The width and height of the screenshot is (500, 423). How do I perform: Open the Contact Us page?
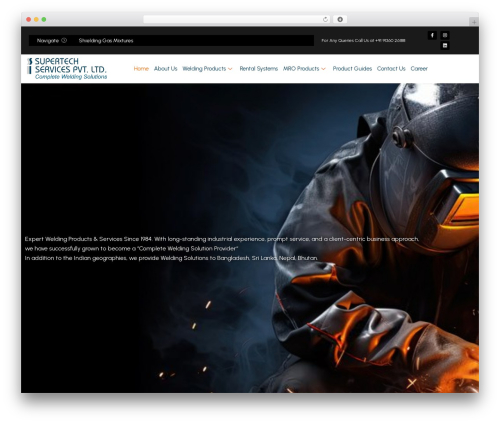(x=391, y=68)
